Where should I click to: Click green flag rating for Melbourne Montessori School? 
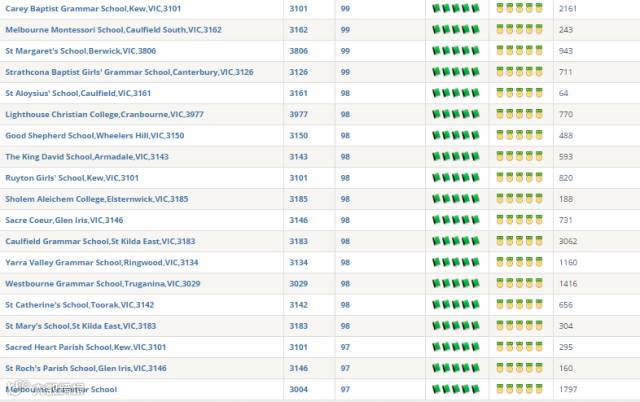coord(456,29)
